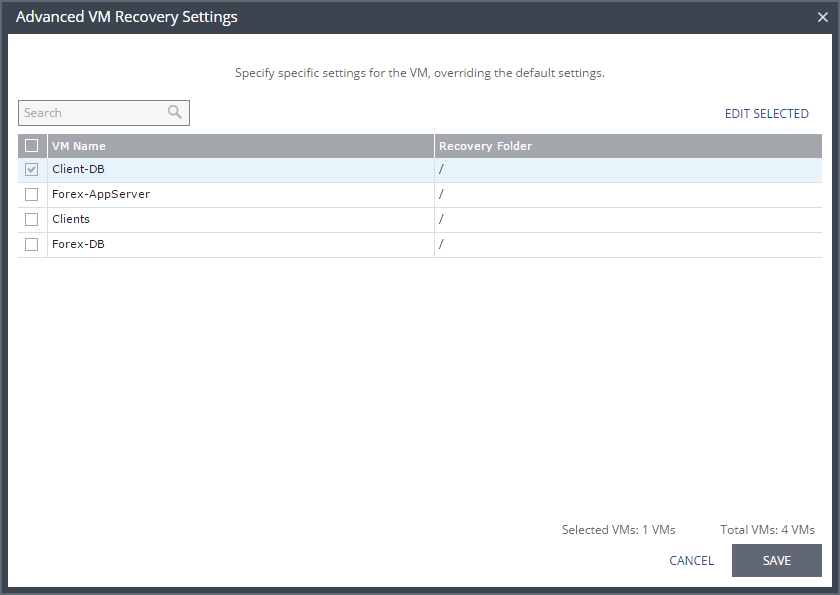This screenshot has height=595, width=840.
Task: Click recovery folder cell for Forex-DB
Action: (x=628, y=245)
